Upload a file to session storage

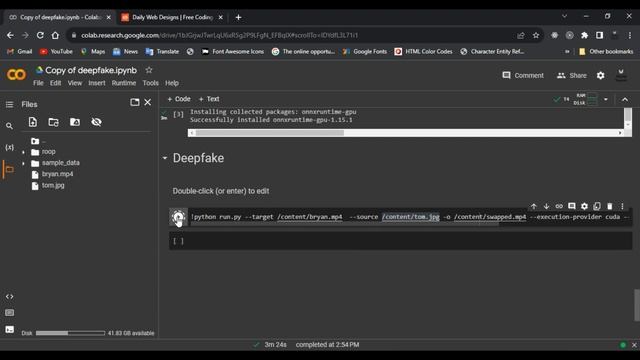(33, 122)
